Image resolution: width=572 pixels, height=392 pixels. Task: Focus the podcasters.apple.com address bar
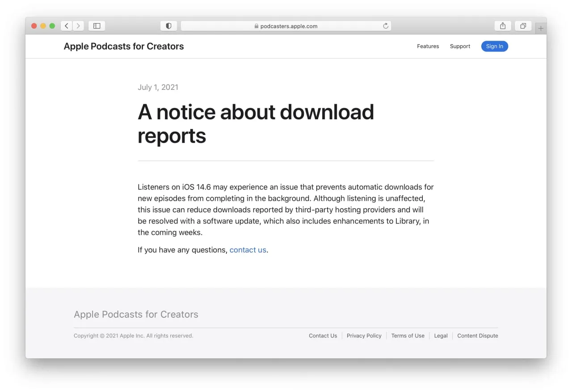click(286, 26)
